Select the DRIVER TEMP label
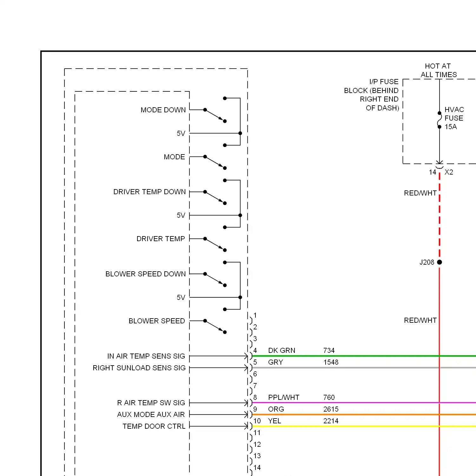The height and width of the screenshot is (476, 476). [161, 239]
